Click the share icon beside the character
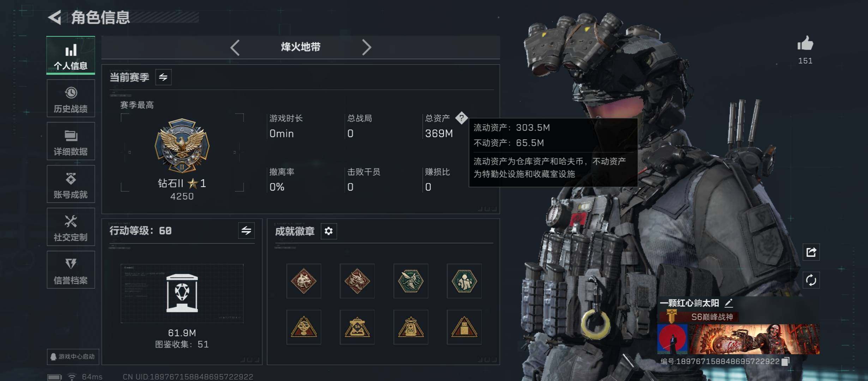The image size is (868, 381). coord(811,252)
